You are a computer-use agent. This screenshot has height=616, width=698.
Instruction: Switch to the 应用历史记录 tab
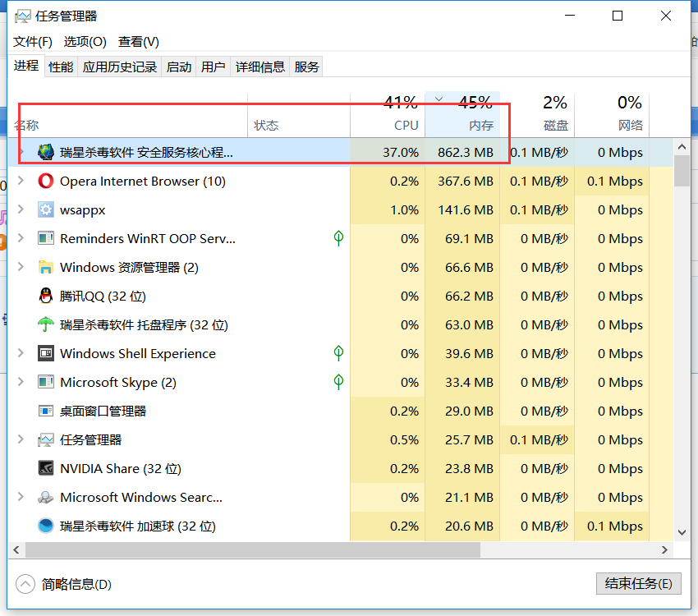pos(120,67)
